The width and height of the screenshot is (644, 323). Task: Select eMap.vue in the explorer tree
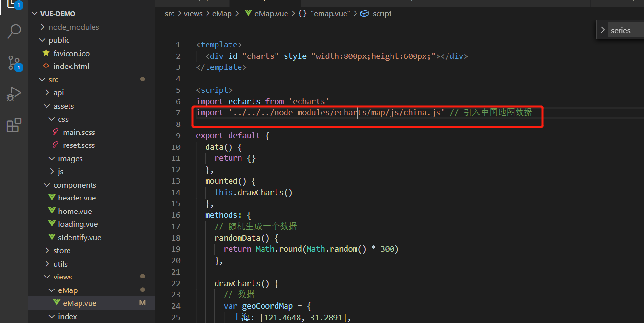pyautogui.click(x=80, y=303)
